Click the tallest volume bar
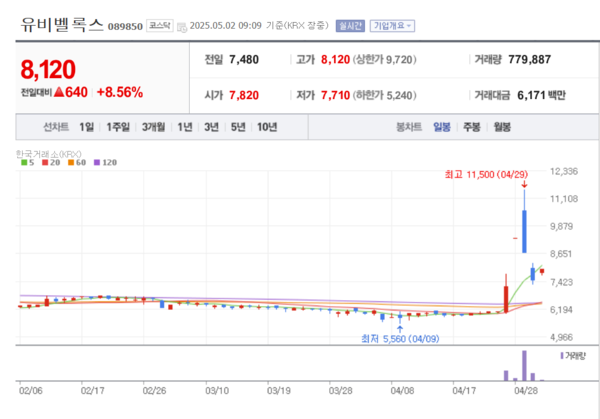This screenshot has height=419, width=600. click(524, 366)
